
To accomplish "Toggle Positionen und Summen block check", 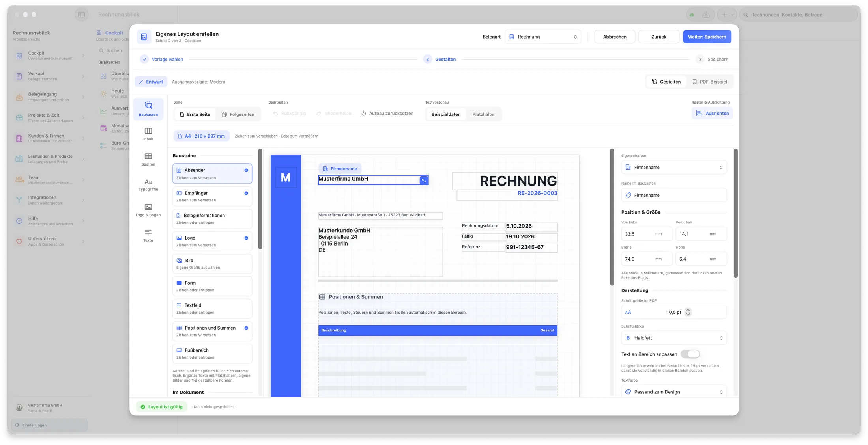I will click(x=246, y=328).
